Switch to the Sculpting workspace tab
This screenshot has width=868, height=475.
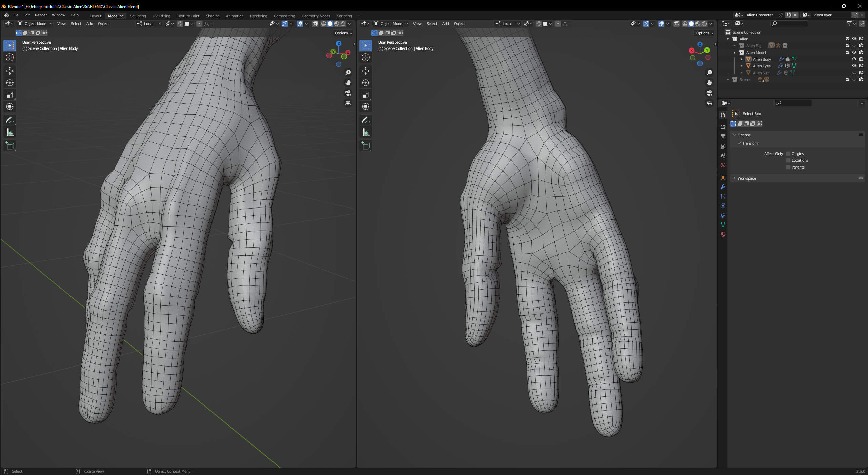[x=138, y=16]
